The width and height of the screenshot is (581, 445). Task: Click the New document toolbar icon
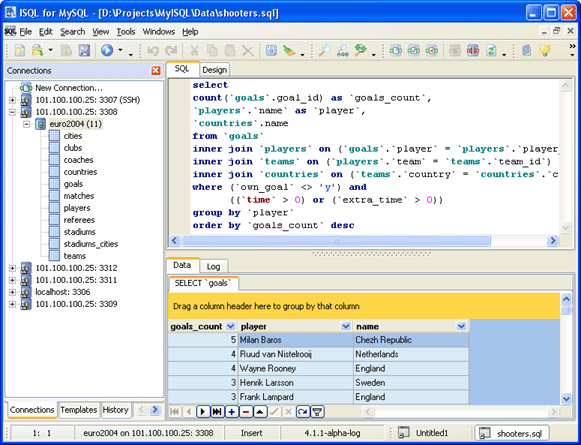tap(19, 50)
